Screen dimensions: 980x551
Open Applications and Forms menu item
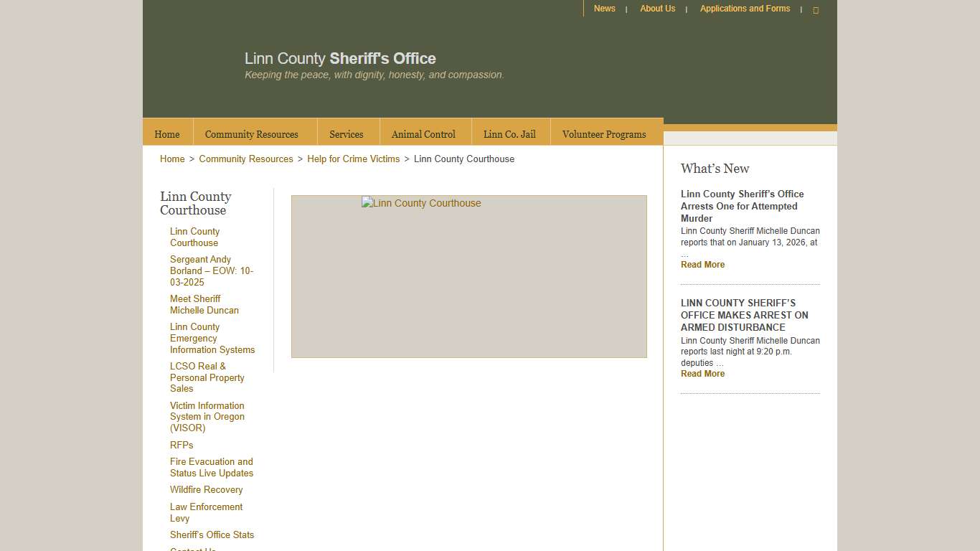745,8
